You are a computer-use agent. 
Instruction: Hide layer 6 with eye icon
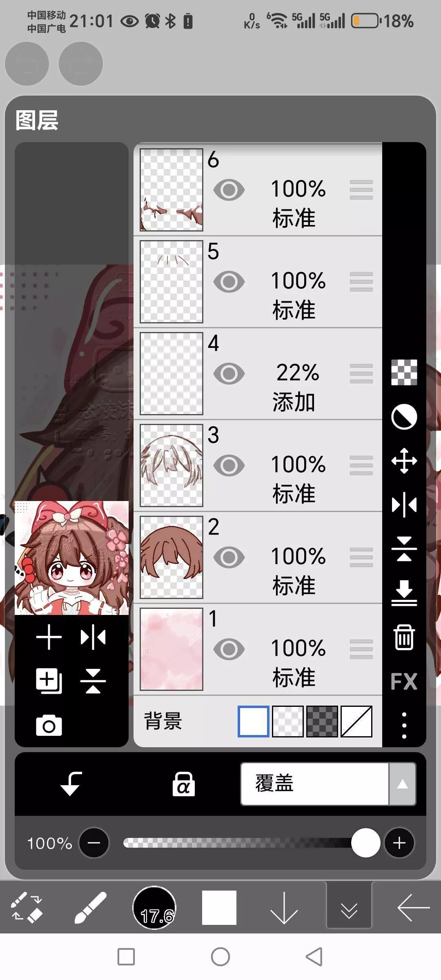pos(229,190)
